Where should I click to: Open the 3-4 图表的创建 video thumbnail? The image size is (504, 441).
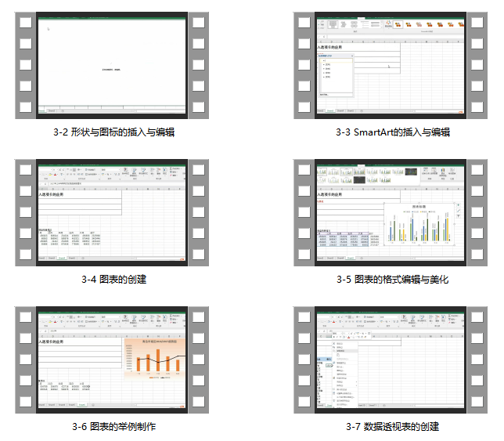pyautogui.click(x=112, y=212)
